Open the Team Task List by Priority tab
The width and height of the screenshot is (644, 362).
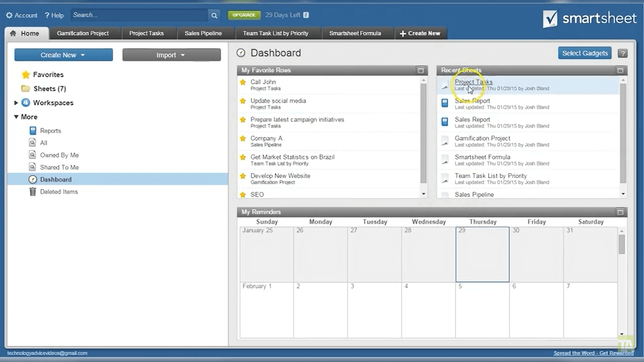[275, 33]
